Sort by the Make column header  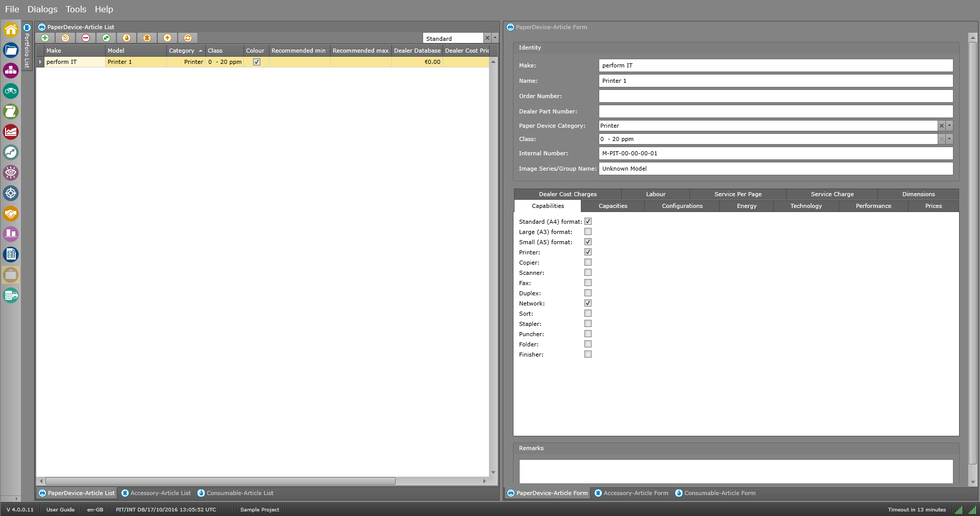pos(75,51)
